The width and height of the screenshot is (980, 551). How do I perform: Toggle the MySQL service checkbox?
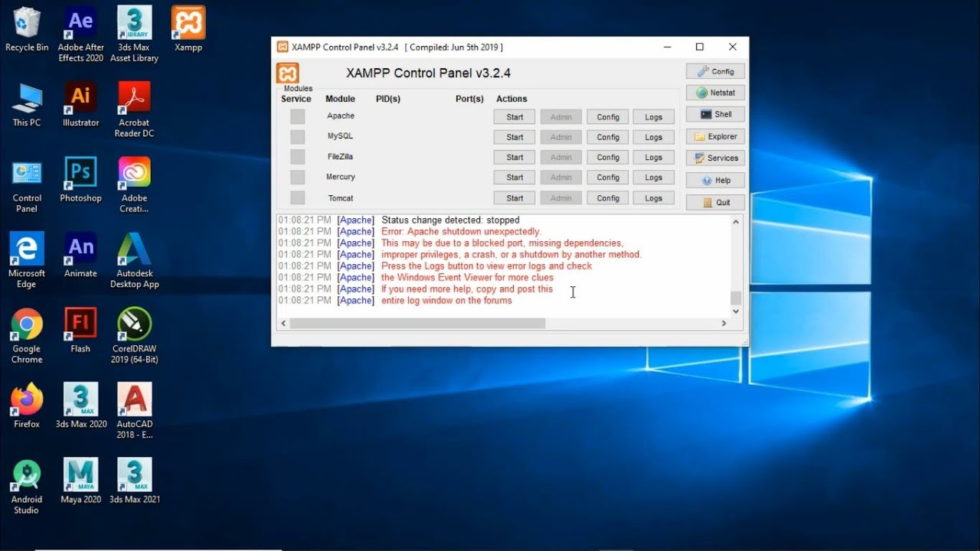pyautogui.click(x=297, y=137)
